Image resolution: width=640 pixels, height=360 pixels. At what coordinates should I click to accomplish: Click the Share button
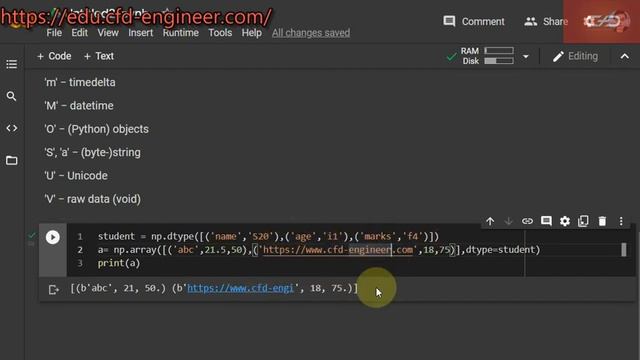click(546, 21)
